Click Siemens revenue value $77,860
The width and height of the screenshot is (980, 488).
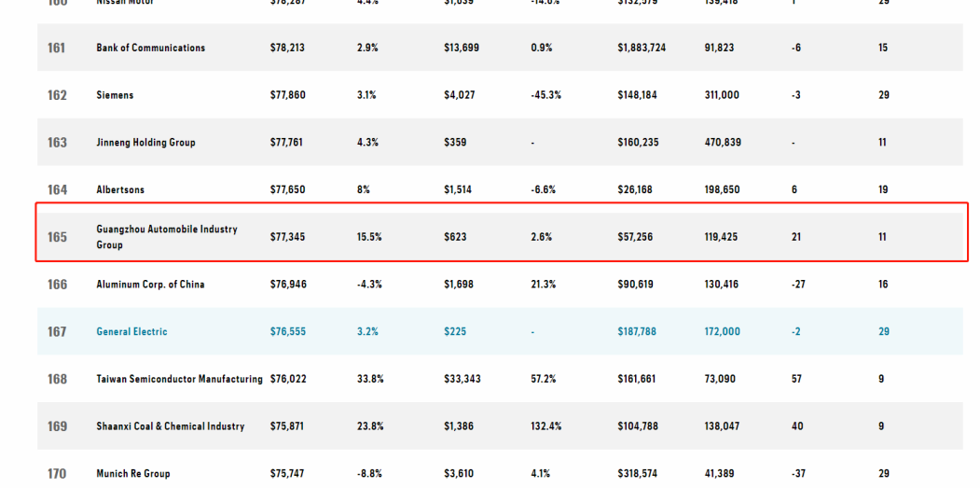pos(288,95)
